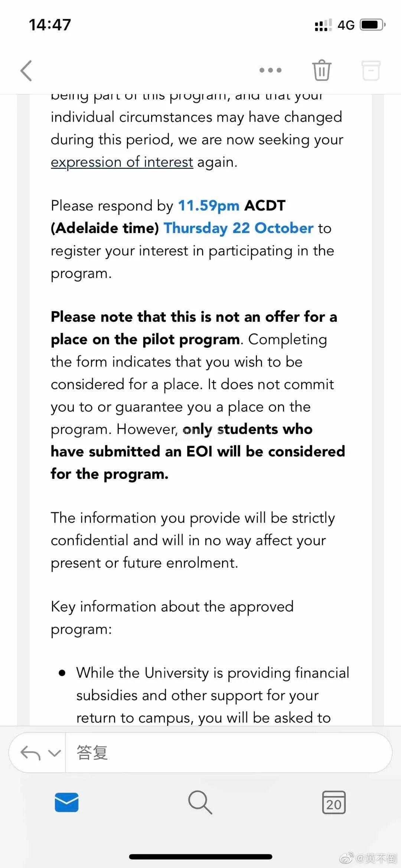Screen dimensions: 401x868
Task: Open the Calendar tab showing 20
Action: pyautogui.click(x=333, y=803)
